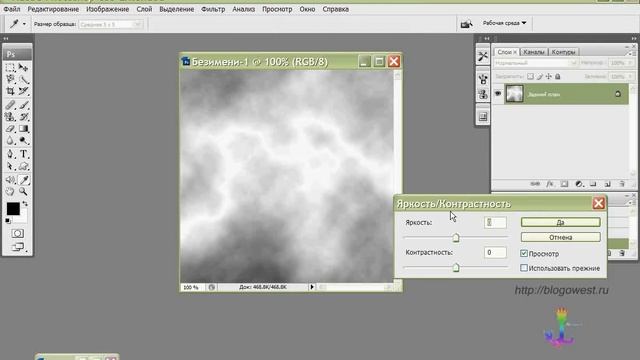The height and width of the screenshot is (360, 640).
Task: Select the Zoom tool
Action: (x=23, y=191)
